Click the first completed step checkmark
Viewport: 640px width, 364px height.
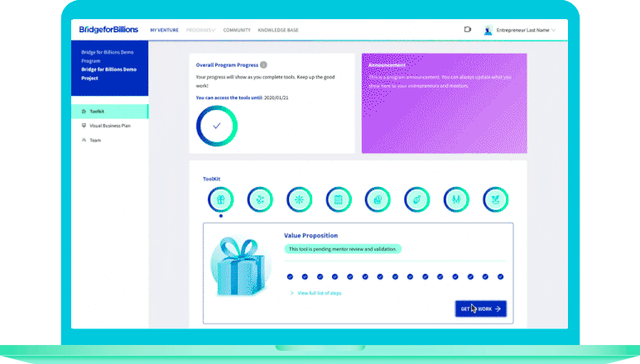click(289, 277)
